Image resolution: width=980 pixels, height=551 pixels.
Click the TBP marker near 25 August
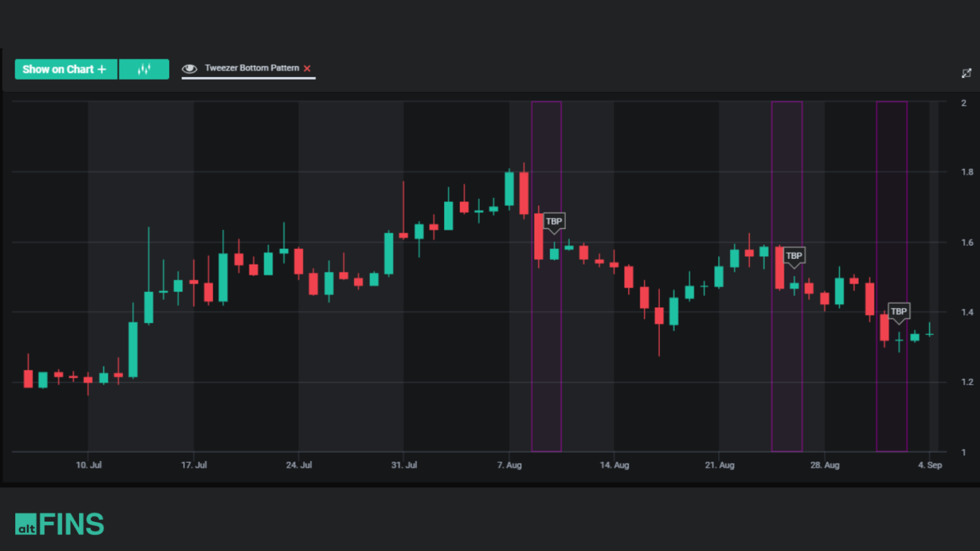793,256
